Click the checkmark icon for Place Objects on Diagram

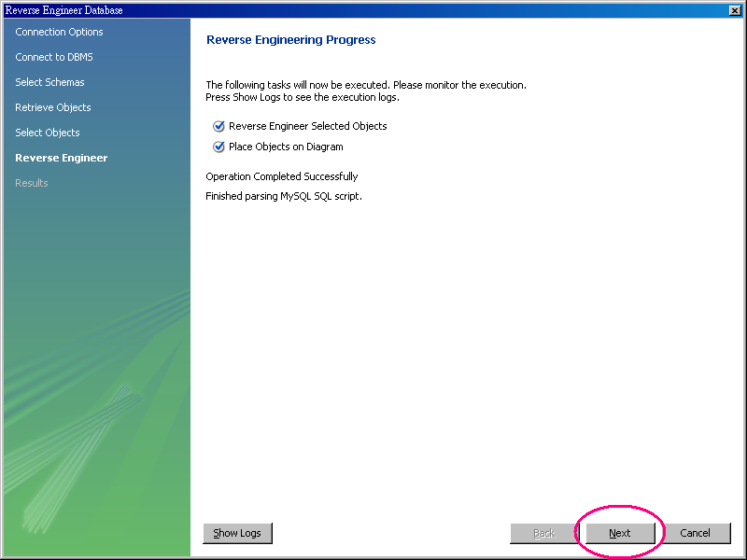point(218,147)
